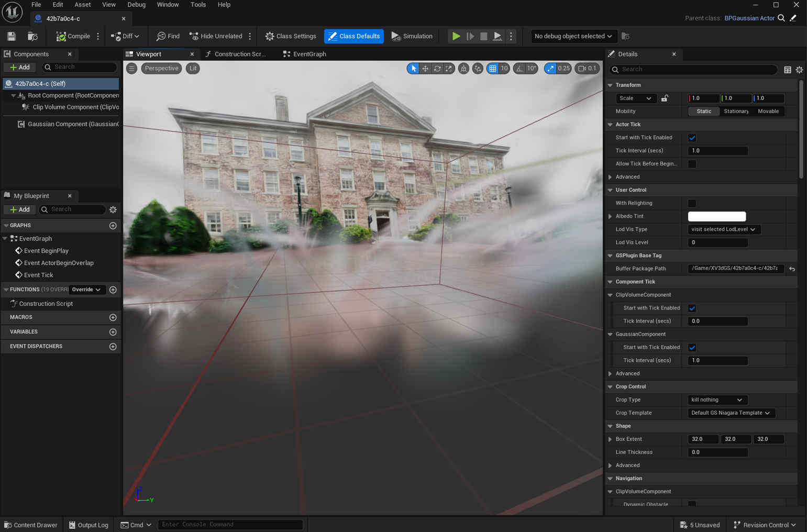The width and height of the screenshot is (807, 532).
Task: Open Details panel settings gear
Action: (799, 70)
